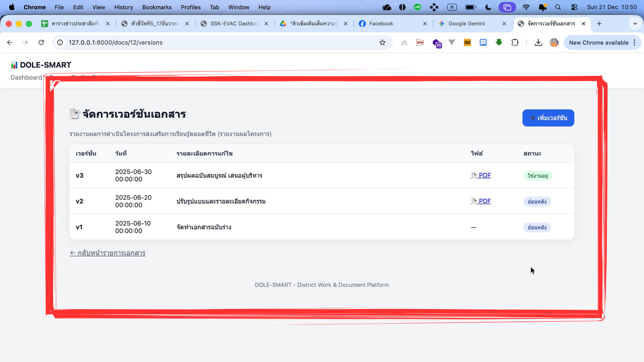Open the Bookmarks menu
644x362 pixels.
(157, 7)
